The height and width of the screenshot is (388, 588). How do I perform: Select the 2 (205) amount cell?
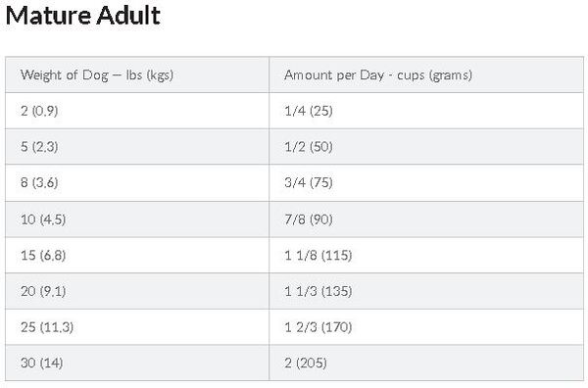(x=426, y=363)
